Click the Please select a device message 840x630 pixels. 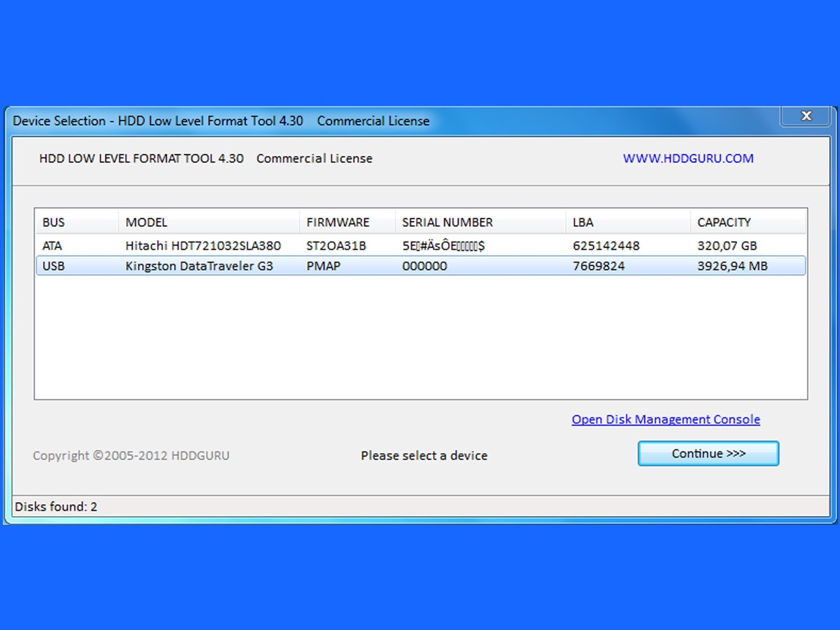pyautogui.click(x=424, y=455)
